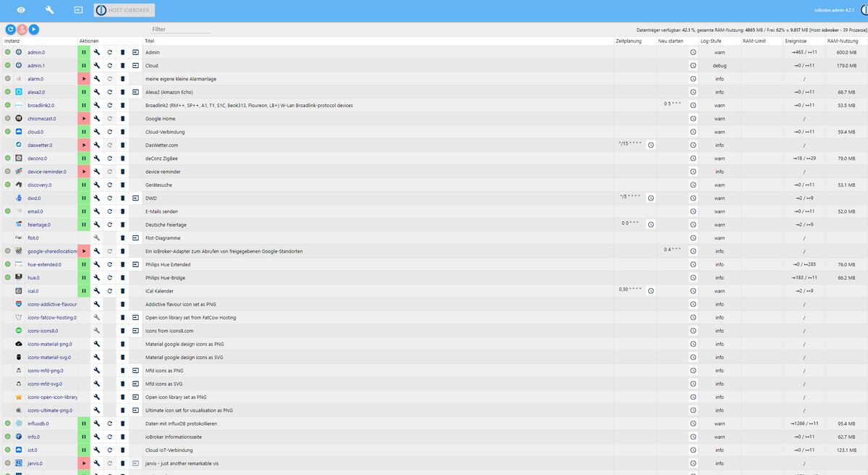Focus the Filter input field
The height and width of the screenshot is (475, 868).
[181, 29]
